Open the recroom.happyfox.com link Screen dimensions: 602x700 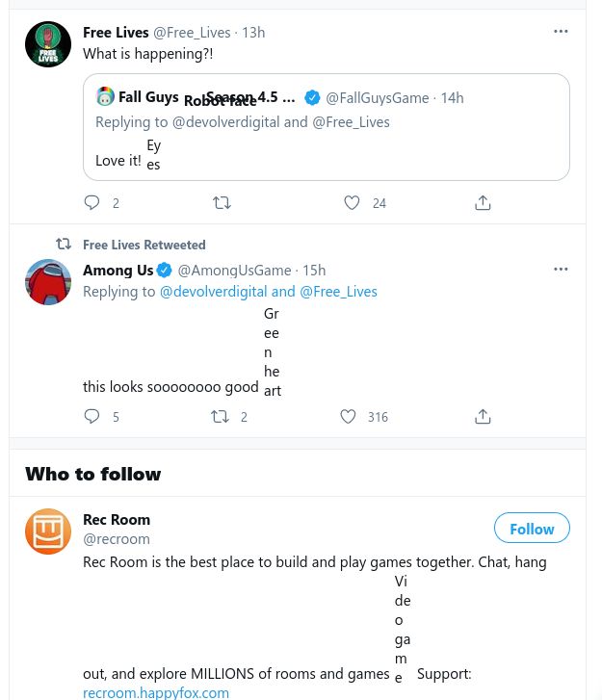coord(156,692)
